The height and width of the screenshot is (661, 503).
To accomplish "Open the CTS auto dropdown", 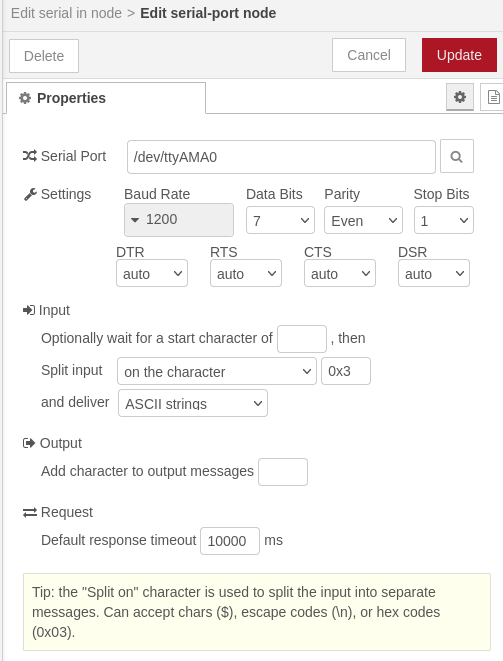I will (x=340, y=273).
